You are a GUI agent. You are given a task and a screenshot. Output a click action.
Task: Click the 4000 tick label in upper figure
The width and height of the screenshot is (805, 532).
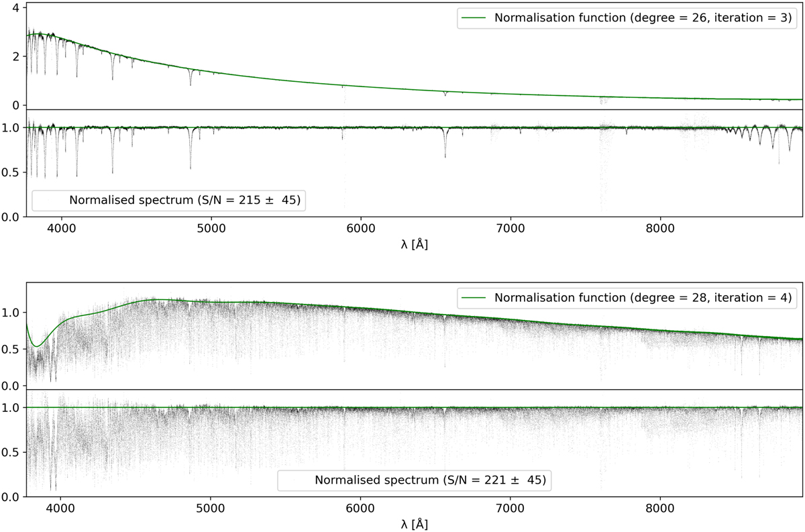coord(62,228)
